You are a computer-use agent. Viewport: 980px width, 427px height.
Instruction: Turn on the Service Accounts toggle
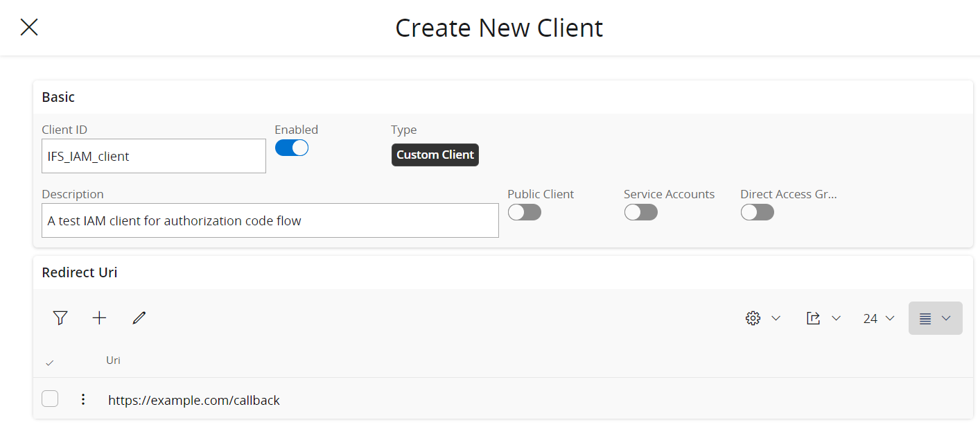[x=641, y=212]
